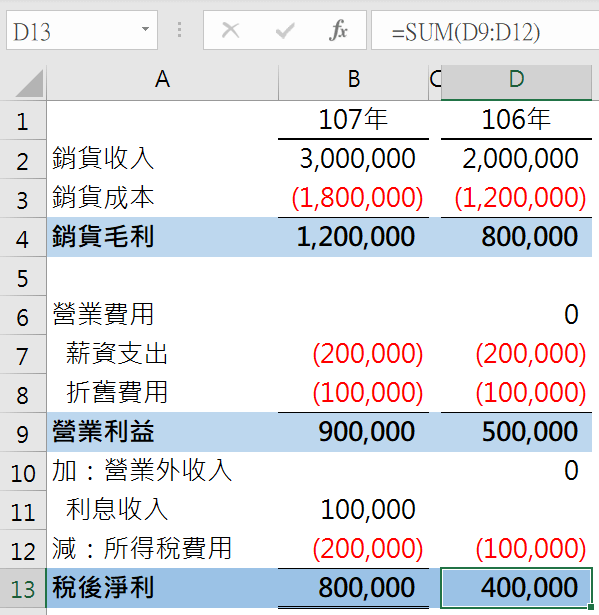Screen dimensions: 599x615
Task: Click the fill handle of cell D13
Action: [x=591, y=607]
